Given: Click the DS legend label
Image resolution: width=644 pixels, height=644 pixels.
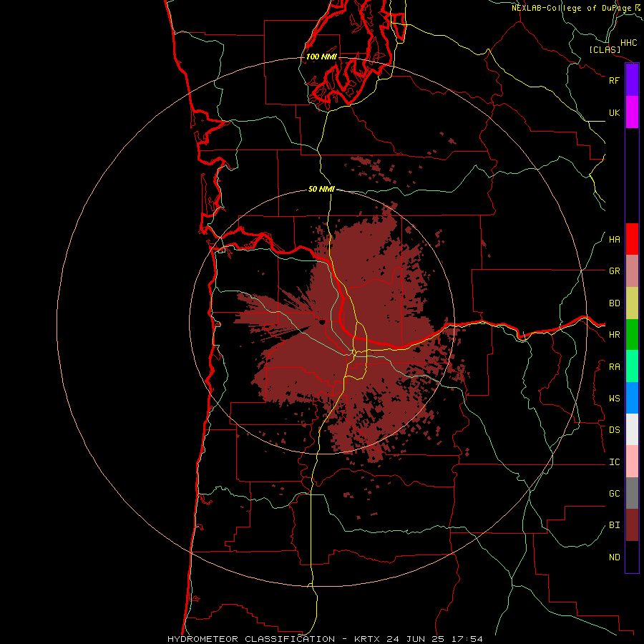Looking at the screenshot, I should (614, 430).
